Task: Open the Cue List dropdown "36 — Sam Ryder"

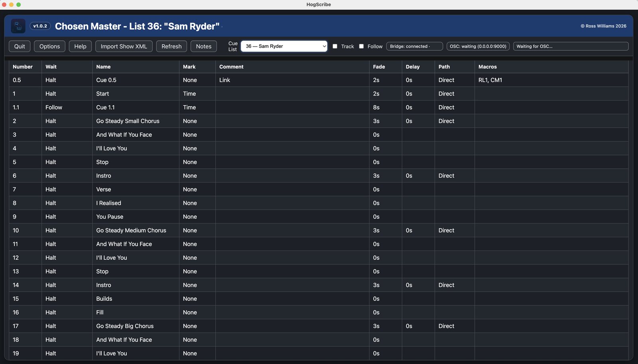Action: pos(284,46)
